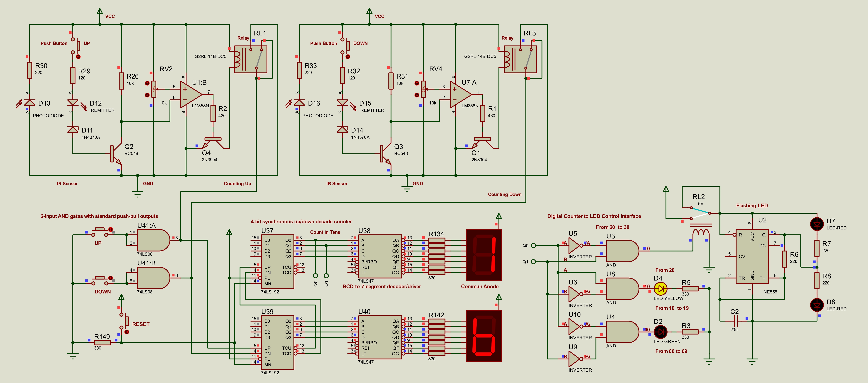Viewport: 868px width, 383px height.
Task: Click the D14 1N4370A zener diode
Action: (342, 129)
